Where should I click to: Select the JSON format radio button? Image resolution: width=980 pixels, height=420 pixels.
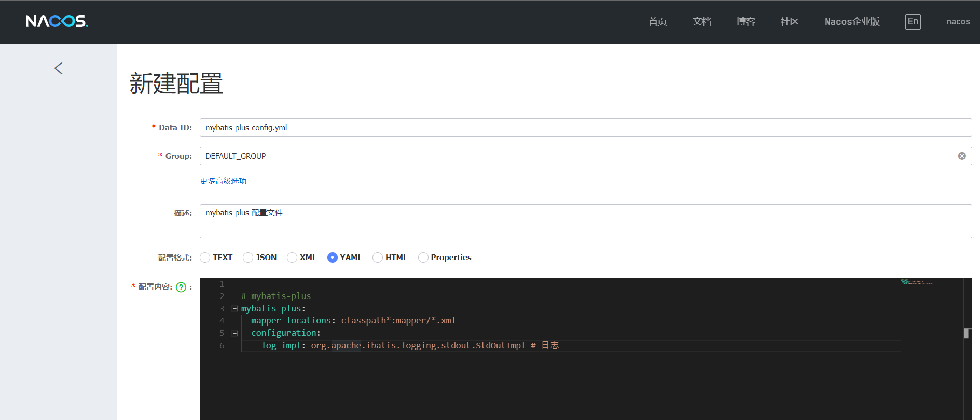coord(248,258)
